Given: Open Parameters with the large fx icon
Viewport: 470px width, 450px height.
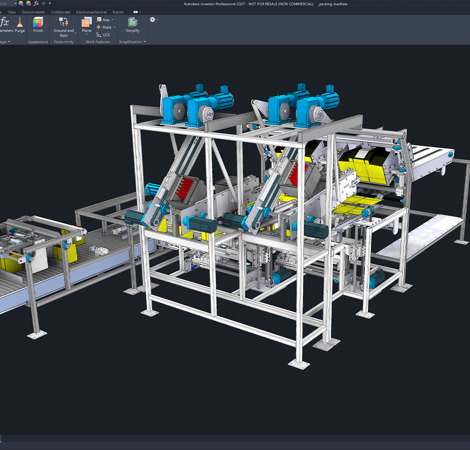Looking at the screenshot, I should coord(5,25).
